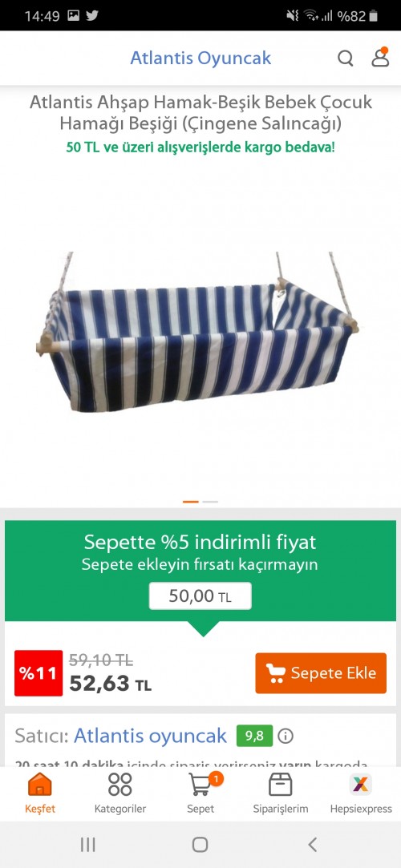Open the user account profile icon
Viewport: 401px width, 868px height.
tap(380, 58)
